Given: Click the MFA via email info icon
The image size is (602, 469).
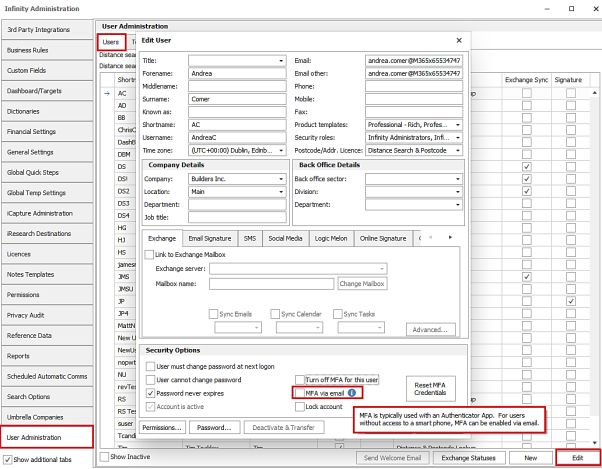Looking at the screenshot, I should click(x=352, y=393).
